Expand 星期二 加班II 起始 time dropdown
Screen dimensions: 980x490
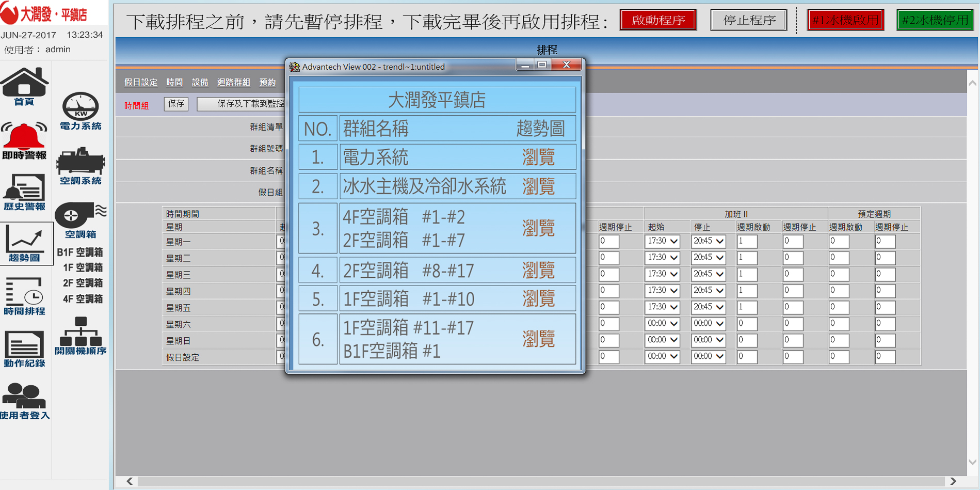point(662,258)
